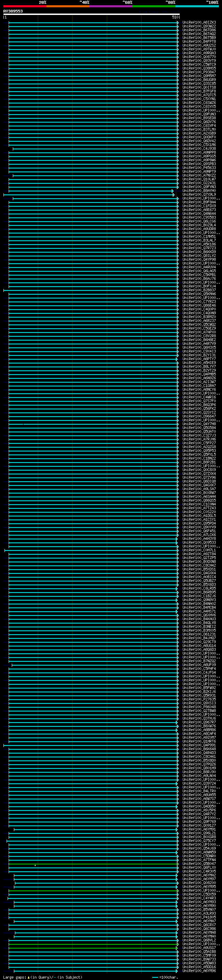This screenshot has height=980, width=222.
Task: Select the UniRef100_B6TD86 label
Action: pyautogui.click(x=199, y=31)
